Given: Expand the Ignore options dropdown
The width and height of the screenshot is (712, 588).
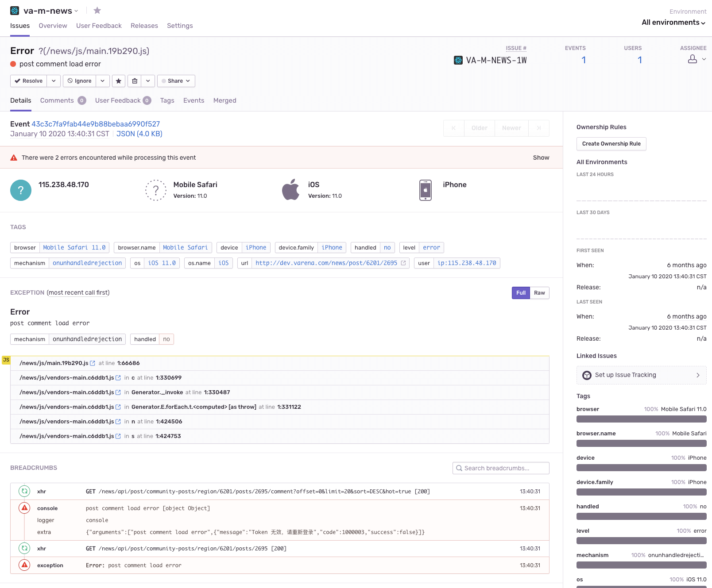Looking at the screenshot, I should 102,81.
